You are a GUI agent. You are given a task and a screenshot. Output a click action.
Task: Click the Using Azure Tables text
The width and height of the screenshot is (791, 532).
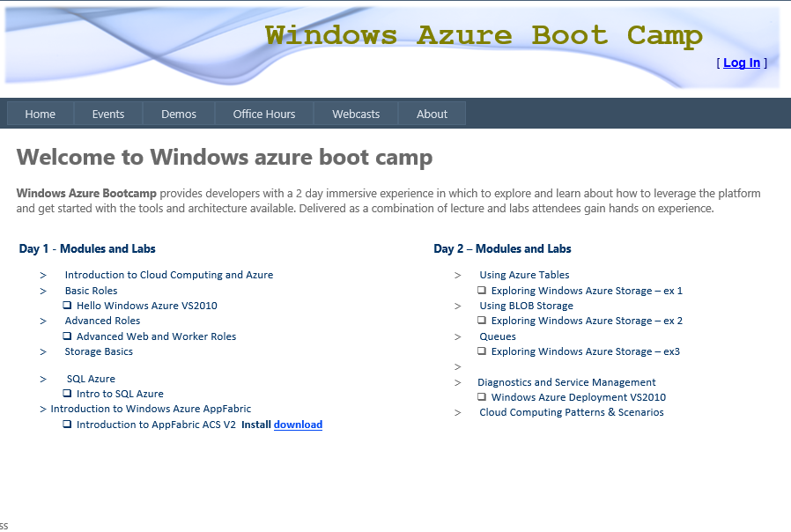point(524,275)
